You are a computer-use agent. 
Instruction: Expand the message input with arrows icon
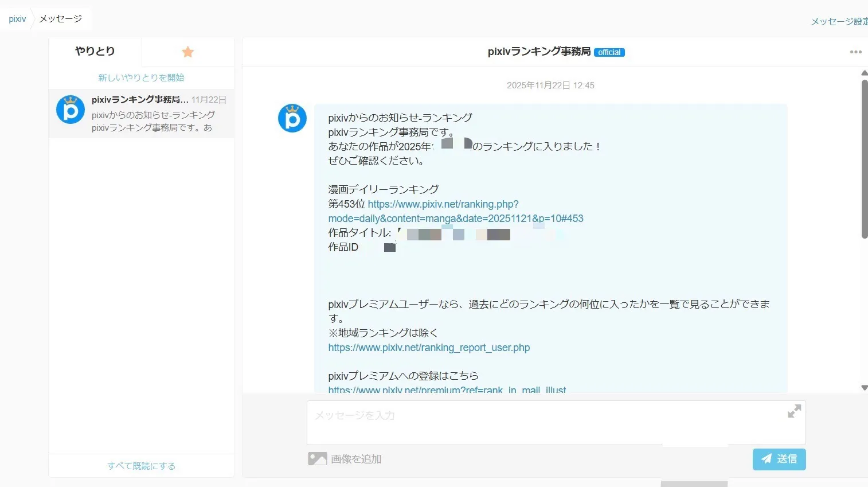coord(794,411)
